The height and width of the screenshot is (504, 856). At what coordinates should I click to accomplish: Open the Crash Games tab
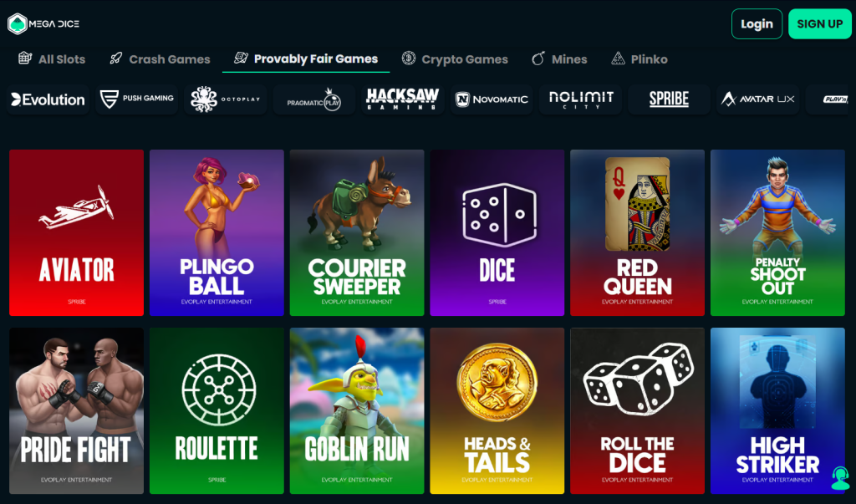pos(160,59)
